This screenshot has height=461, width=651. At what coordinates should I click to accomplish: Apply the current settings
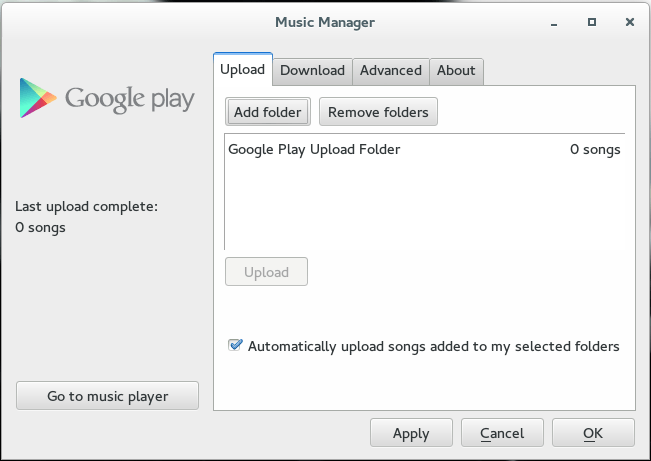tap(411, 433)
